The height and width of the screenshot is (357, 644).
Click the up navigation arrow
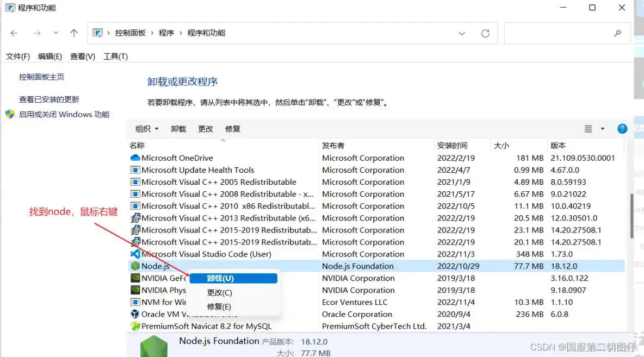[74, 33]
